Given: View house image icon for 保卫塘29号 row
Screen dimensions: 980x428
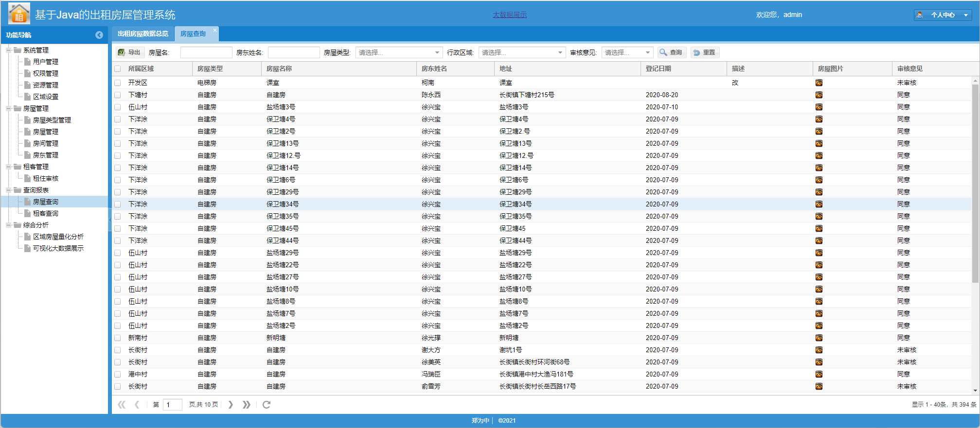Looking at the screenshot, I should [x=819, y=192].
